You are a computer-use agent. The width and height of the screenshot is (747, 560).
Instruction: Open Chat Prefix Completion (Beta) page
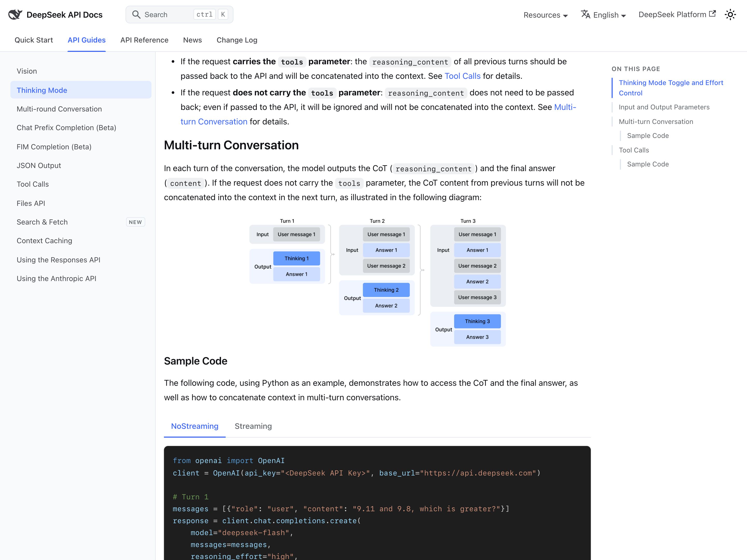[x=81, y=128]
